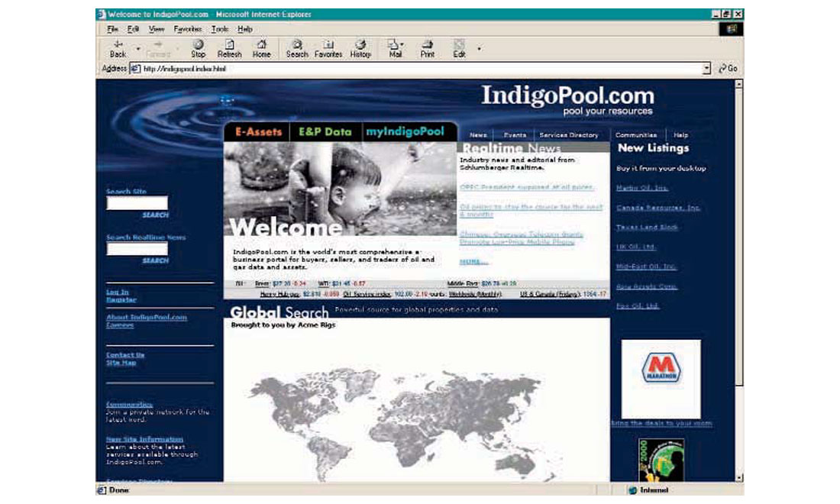
Task: Click the MORE... link under Realtime News
Action: coord(473,261)
